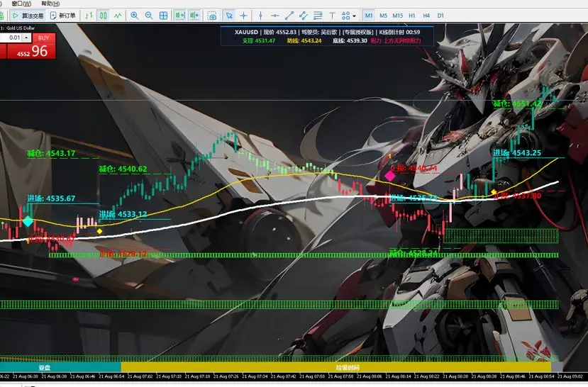Click the teal 亚盘 session bar

click(x=60, y=368)
